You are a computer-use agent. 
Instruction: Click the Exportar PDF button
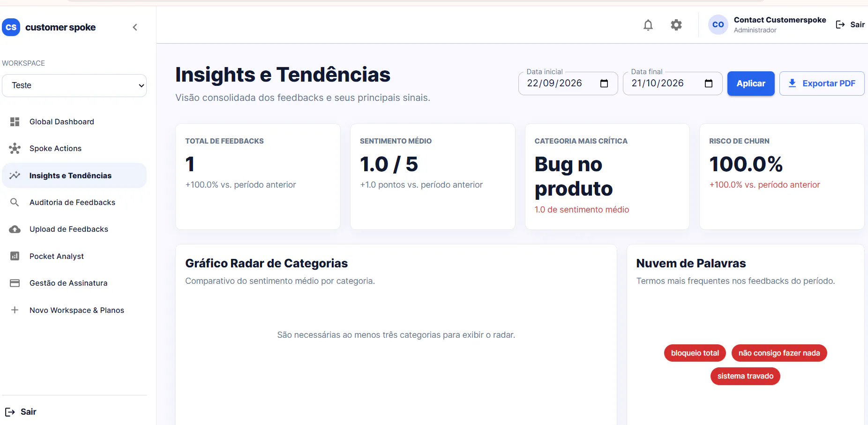pyautogui.click(x=822, y=83)
